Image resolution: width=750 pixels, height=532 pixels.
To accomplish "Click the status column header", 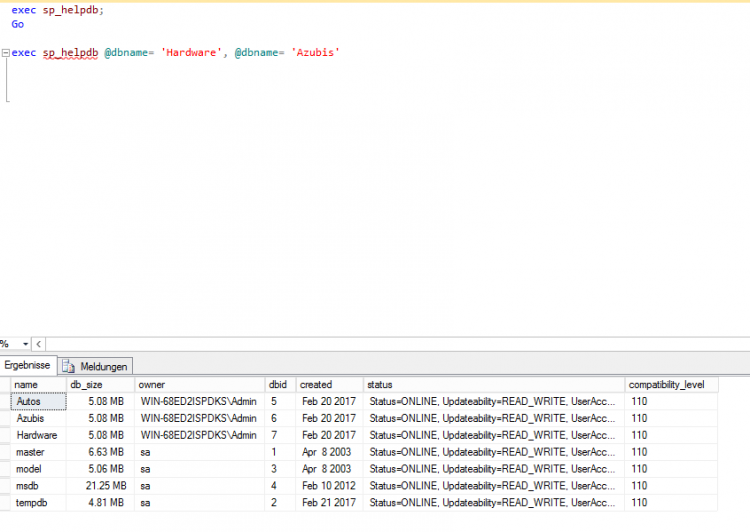I will [x=494, y=385].
